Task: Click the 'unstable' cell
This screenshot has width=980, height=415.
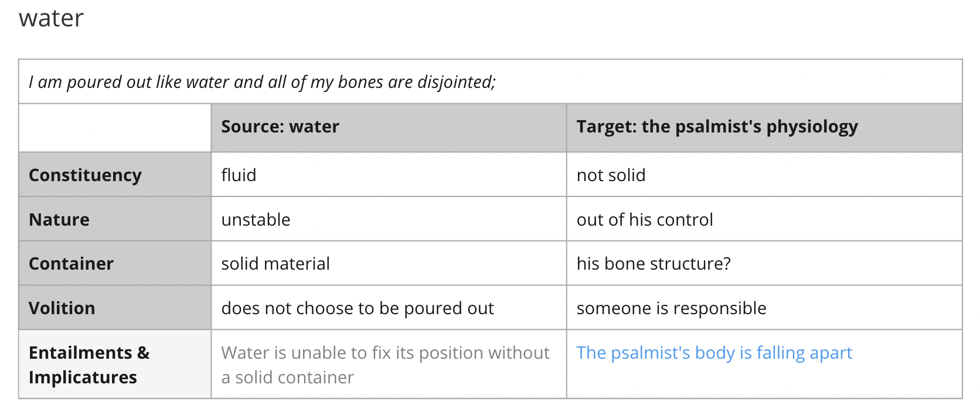Action: 389,219
